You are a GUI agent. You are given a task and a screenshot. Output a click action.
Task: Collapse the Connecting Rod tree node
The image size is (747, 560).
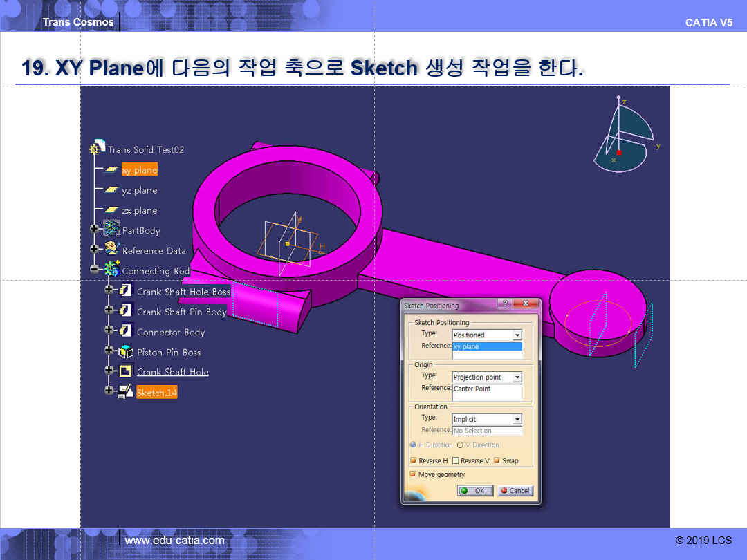pos(95,270)
